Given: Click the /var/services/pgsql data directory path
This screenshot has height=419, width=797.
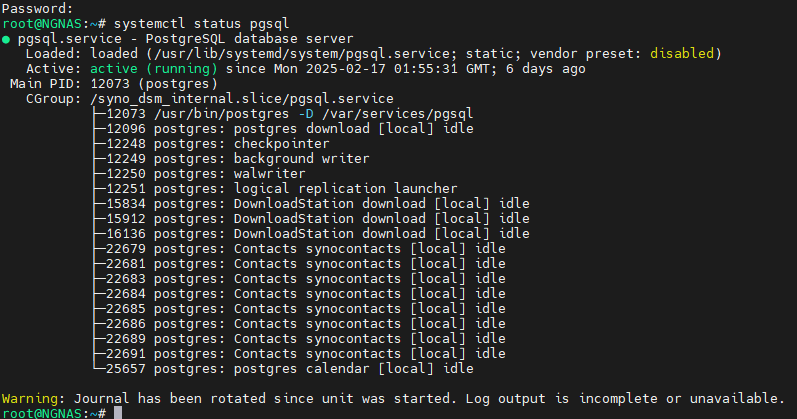Looking at the screenshot, I should point(397,114).
